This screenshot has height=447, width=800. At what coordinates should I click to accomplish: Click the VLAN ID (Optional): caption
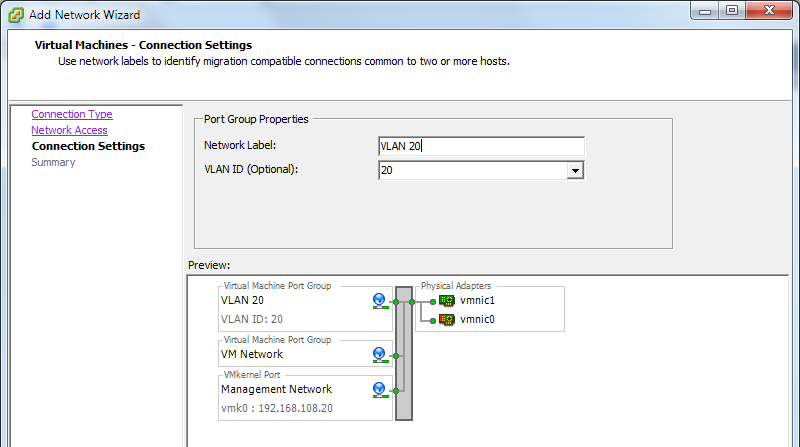click(251, 169)
